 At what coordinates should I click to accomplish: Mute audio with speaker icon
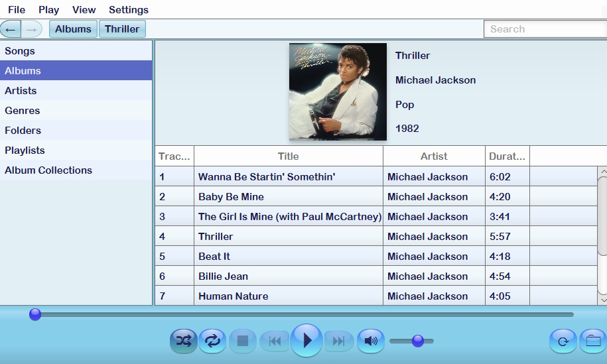coord(371,341)
